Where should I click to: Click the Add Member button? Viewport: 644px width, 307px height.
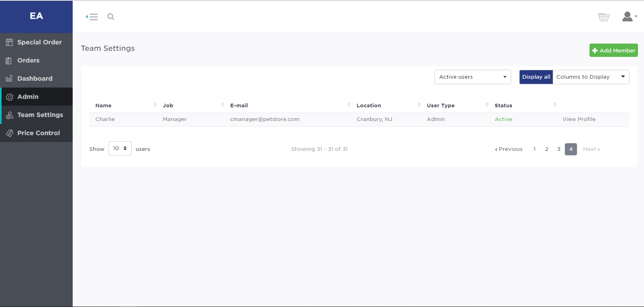point(613,50)
